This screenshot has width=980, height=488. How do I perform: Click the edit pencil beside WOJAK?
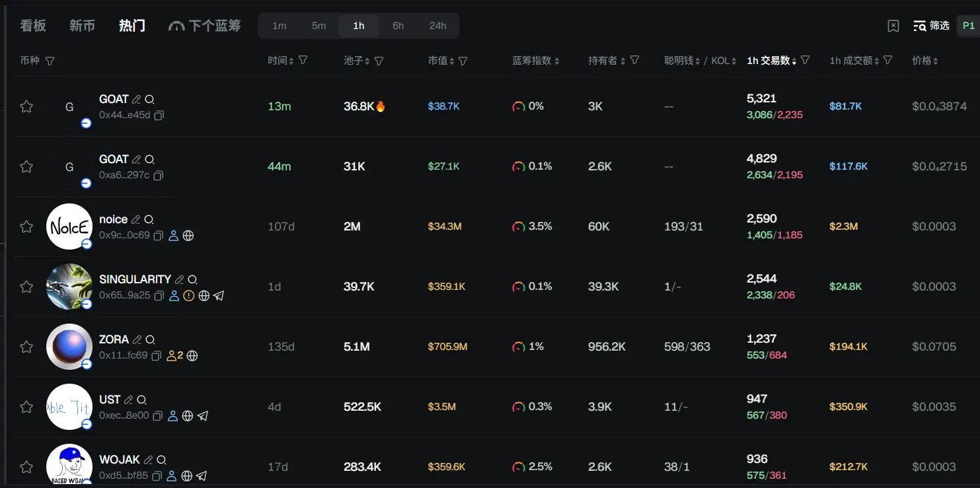point(149,460)
